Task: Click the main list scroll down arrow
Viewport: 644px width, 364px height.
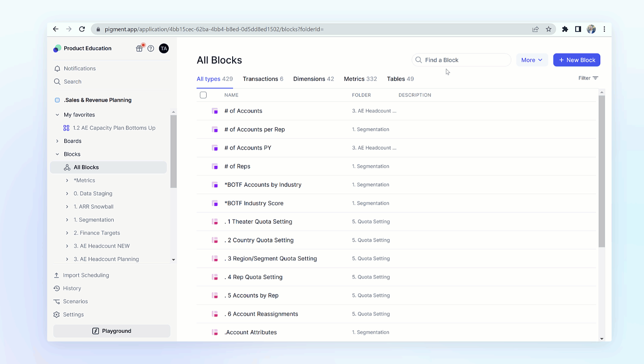Action: (x=602, y=338)
